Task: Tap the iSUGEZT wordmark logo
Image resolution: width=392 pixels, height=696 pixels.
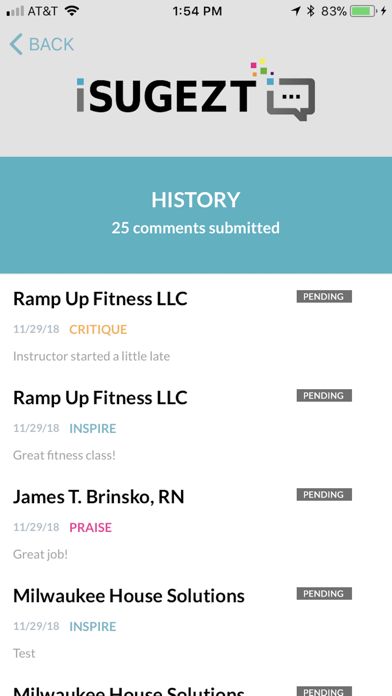Action: click(x=166, y=95)
